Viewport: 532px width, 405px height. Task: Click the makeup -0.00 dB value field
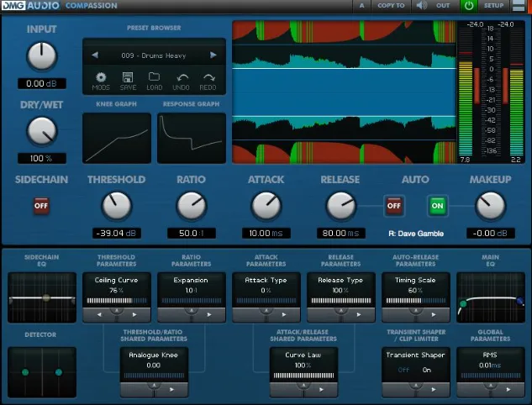pos(491,234)
